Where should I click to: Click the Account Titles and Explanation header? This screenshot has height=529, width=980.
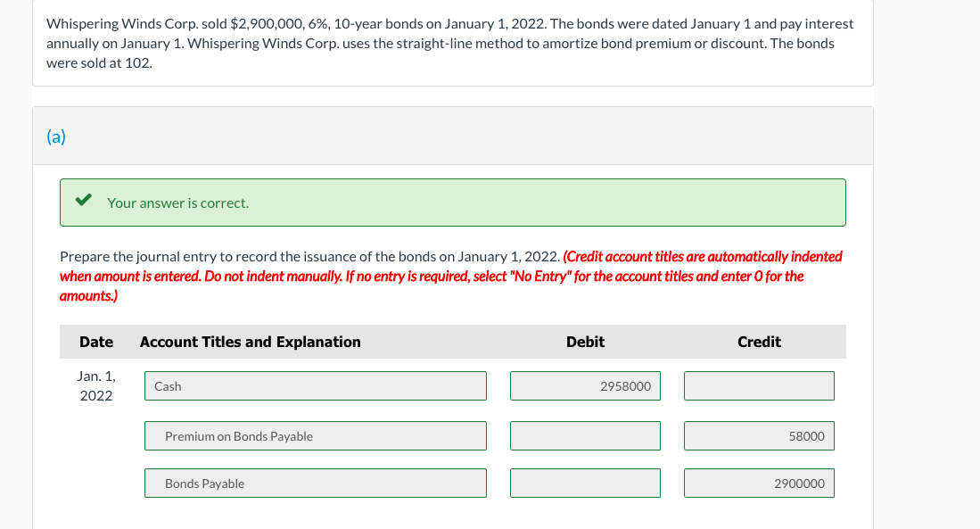click(250, 342)
